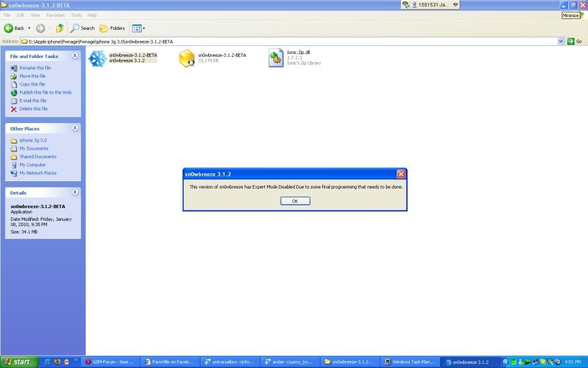Click the Start button
The image size is (588, 368).
(19, 362)
